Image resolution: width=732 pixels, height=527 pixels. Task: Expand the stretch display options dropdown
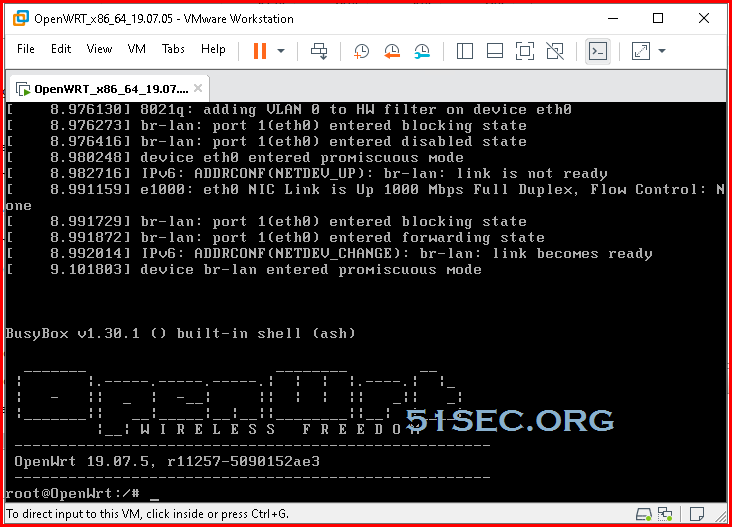point(662,51)
